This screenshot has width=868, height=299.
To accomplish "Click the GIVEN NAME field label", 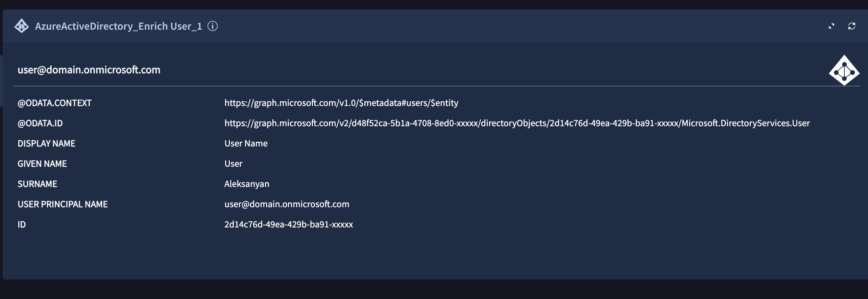I will coord(42,164).
